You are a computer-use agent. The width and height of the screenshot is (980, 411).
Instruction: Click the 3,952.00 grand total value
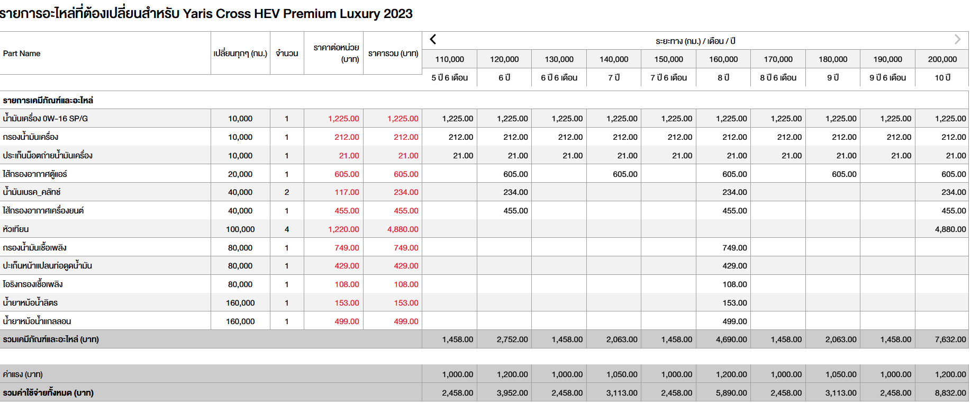(512, 393)
